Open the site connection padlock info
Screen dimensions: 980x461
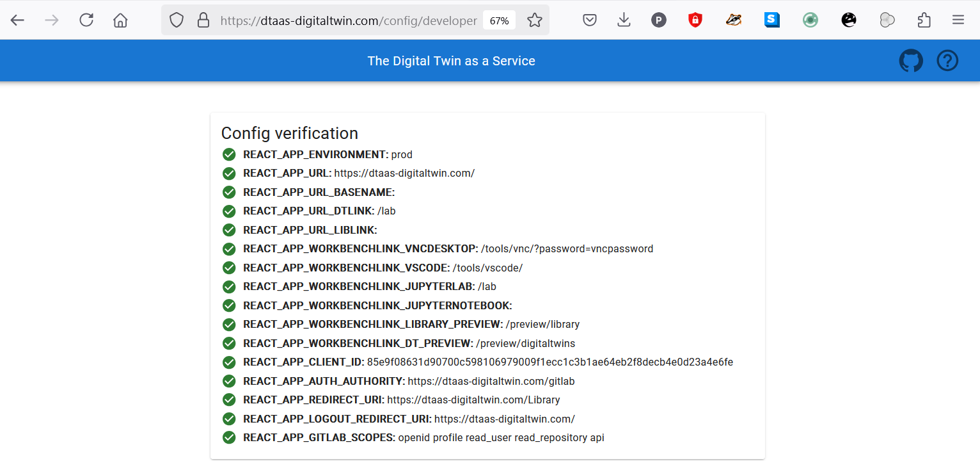[x=203, y=20]
